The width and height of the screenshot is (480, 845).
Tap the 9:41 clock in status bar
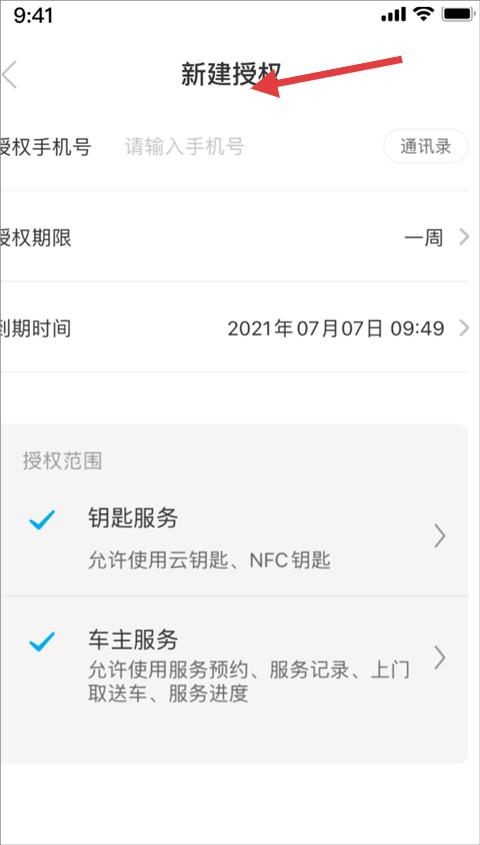(x=33, y=15)
